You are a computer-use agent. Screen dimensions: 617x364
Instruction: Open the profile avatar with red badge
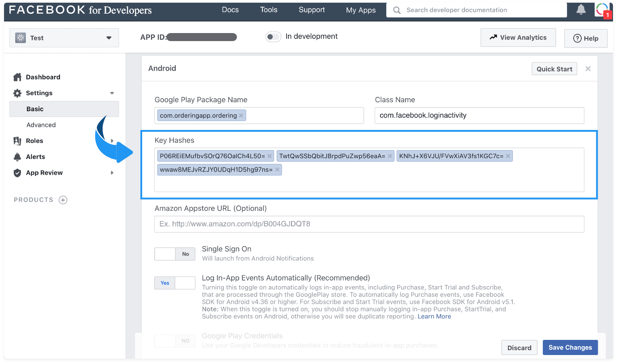[x=603, y=9]
